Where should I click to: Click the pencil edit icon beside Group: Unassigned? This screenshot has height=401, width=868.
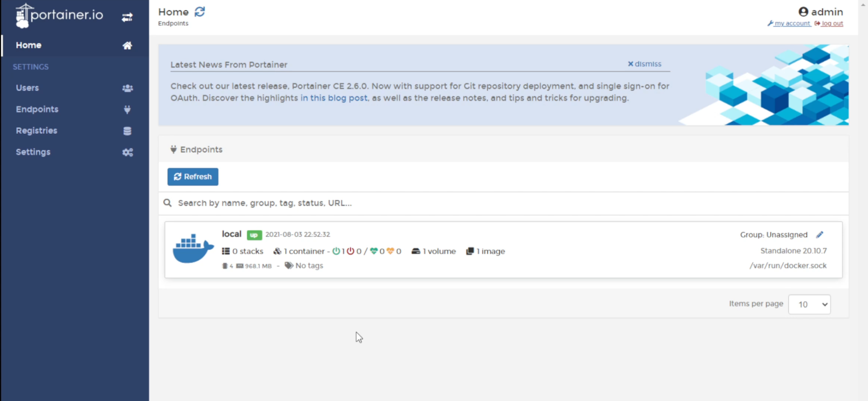tap(820, 235)
